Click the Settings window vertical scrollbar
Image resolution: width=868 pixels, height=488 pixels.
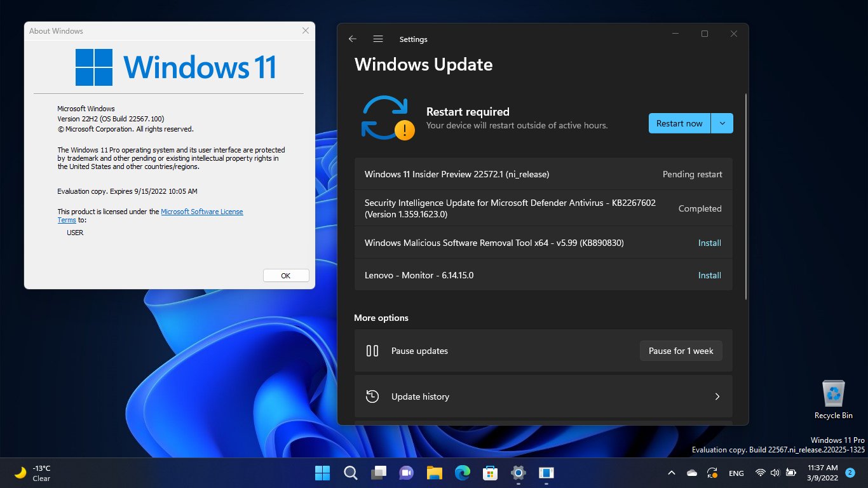746,197
